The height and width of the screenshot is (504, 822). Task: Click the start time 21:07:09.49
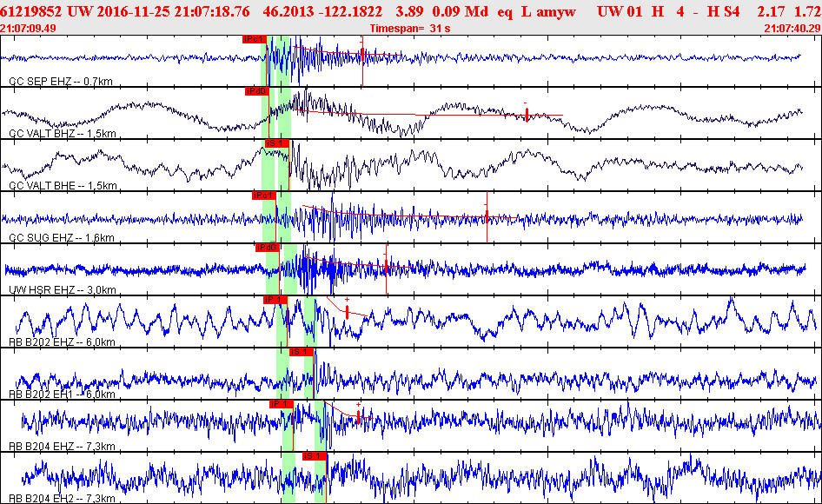[29, 29]
